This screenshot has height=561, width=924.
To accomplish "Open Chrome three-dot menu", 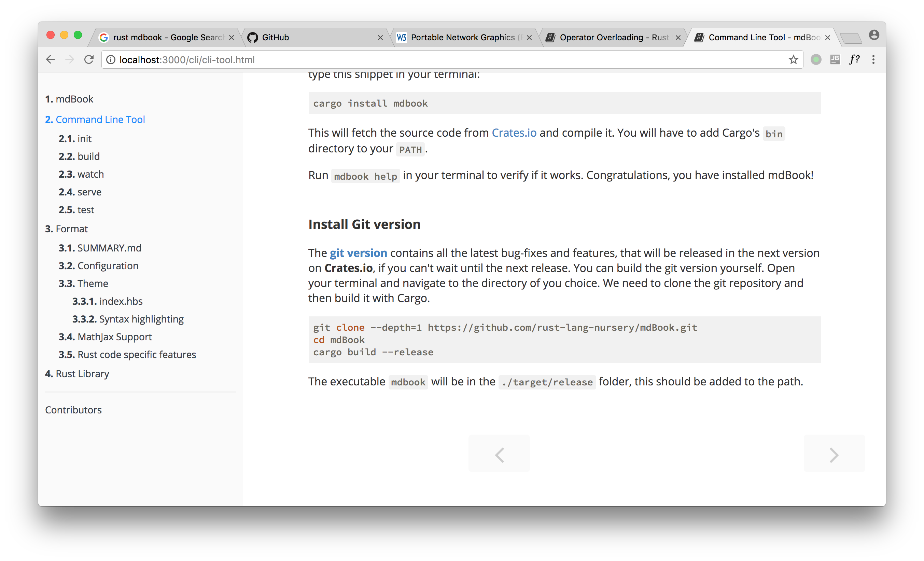I will (x=873, y=59).
